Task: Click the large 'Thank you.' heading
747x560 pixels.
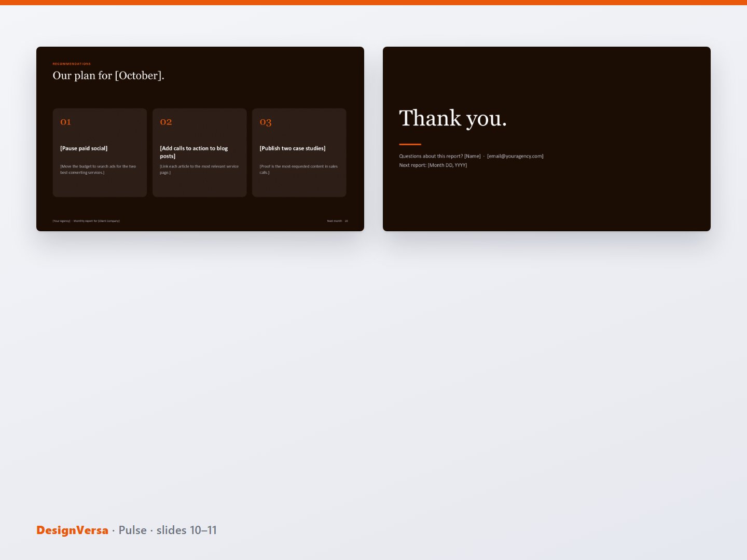Action: click(453, 119)
